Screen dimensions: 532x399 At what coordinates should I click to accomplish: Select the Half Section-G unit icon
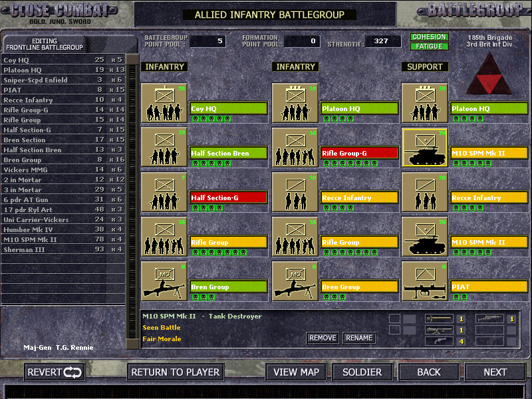[164, 192]
